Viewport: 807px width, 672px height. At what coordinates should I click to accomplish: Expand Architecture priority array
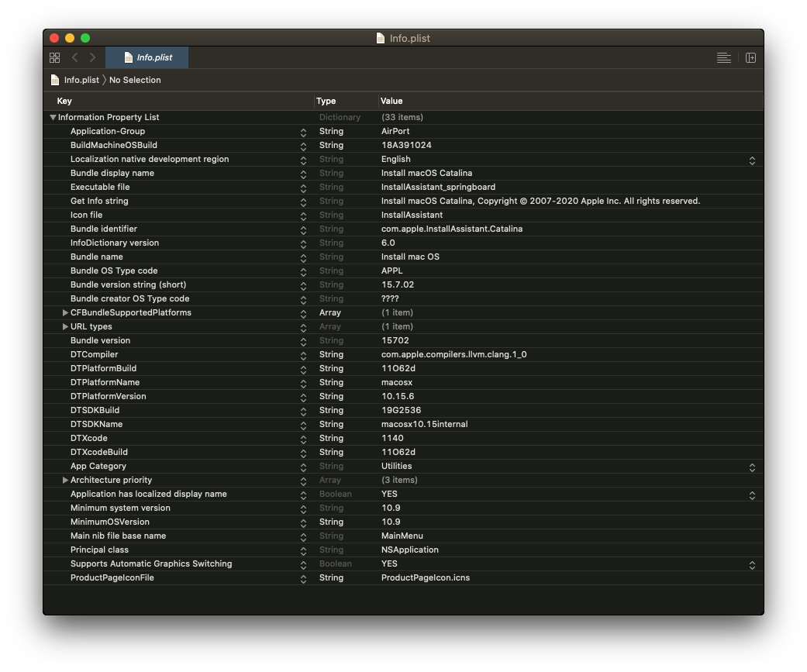[x=65, y=480]
